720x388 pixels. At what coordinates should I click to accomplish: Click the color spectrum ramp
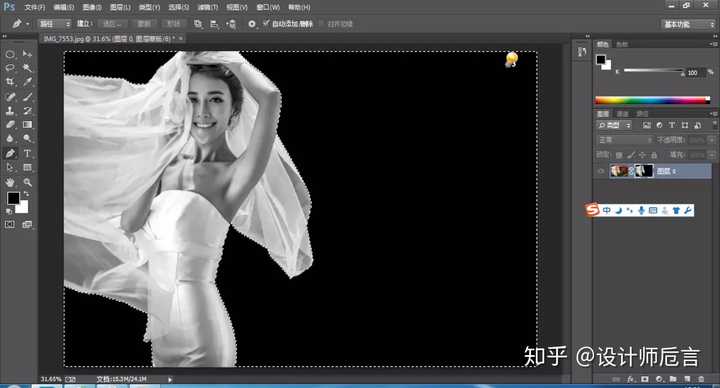pos(652,101)
